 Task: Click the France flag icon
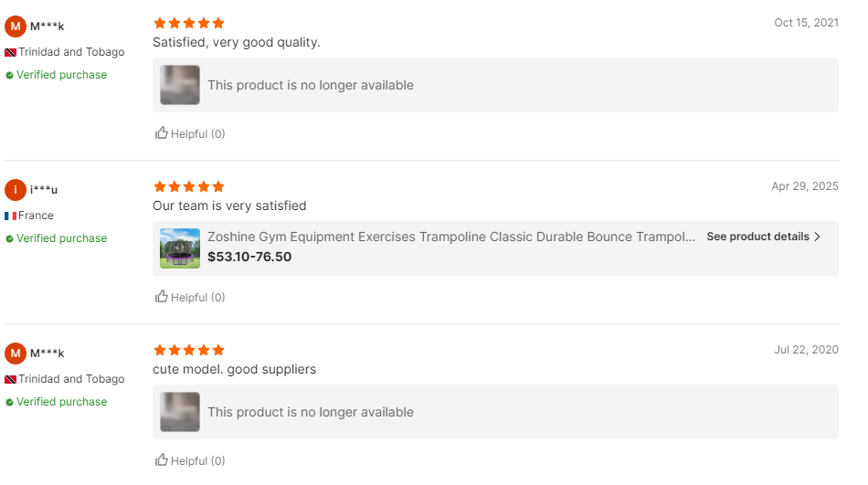pyautogui.click(x=11, y=216)
